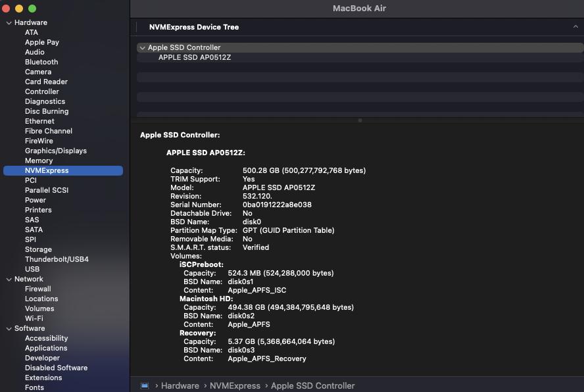
Task: Select Thunderbolt/USB4 in sidebar
Action: pyautogui.click(x=57, y=259)
